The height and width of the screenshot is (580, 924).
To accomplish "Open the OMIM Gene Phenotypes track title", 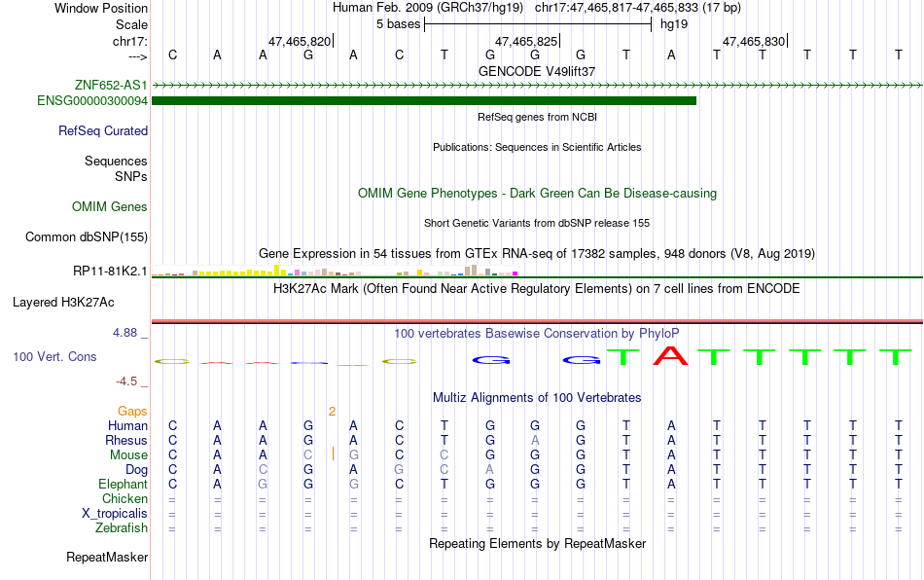I will pos(538,194).
